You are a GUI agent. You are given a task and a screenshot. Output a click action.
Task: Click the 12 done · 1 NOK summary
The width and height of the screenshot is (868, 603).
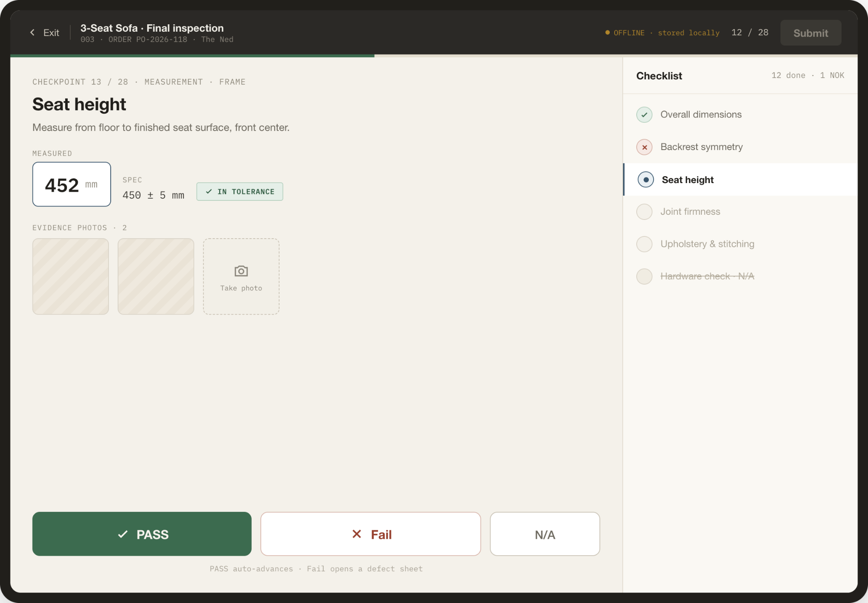pos(808,75)
